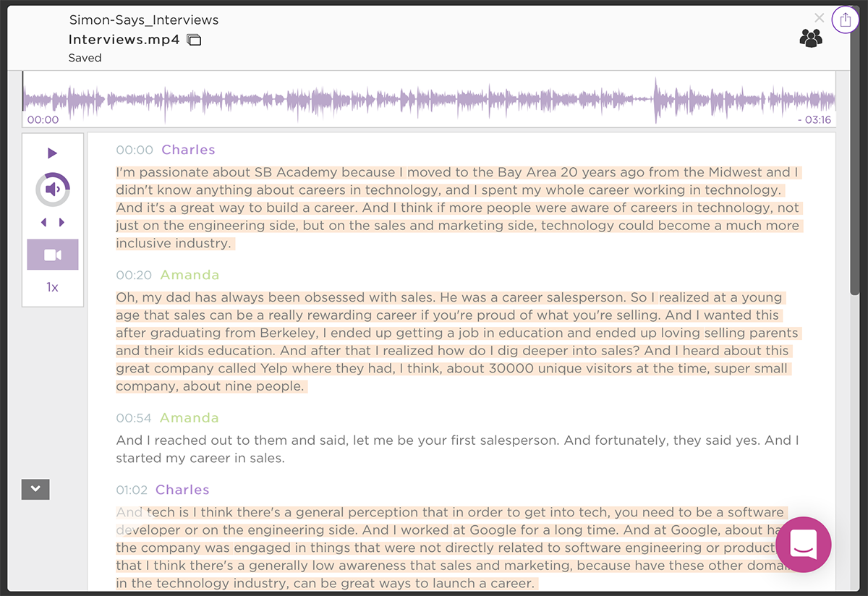The image size is (868, 596).
Task: Play the Interviews.mp4 recording
Action: point(52,153)
